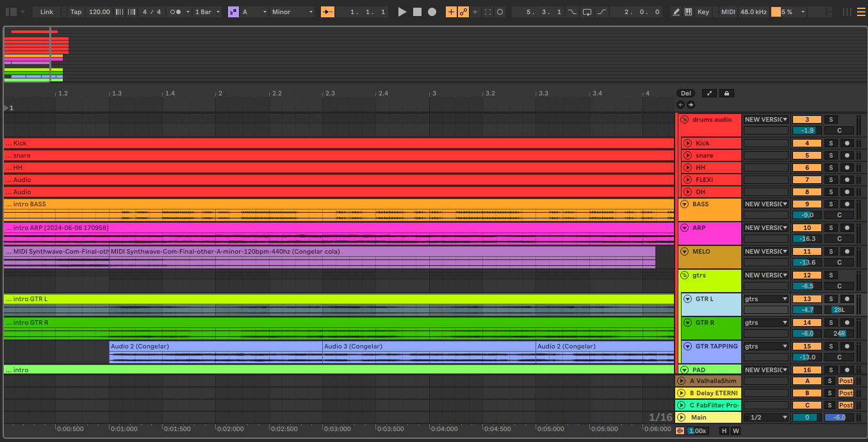Click the GTR L pan 28L control

839,310
